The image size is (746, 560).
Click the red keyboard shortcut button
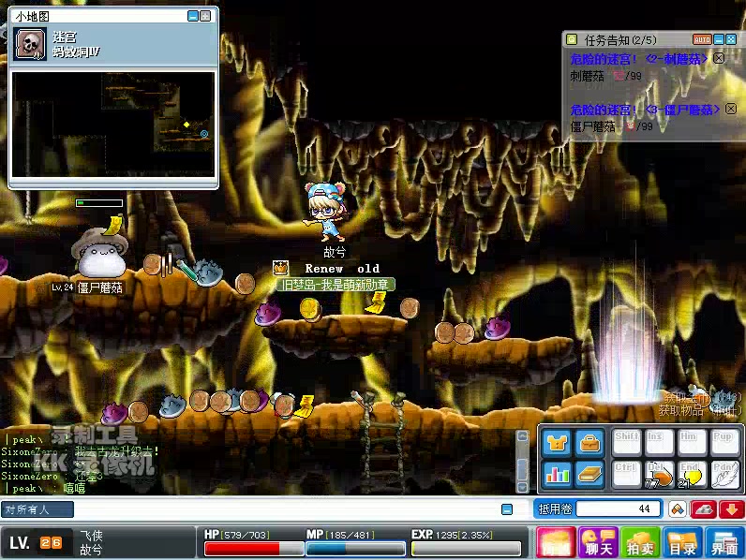tap(703, 509)
